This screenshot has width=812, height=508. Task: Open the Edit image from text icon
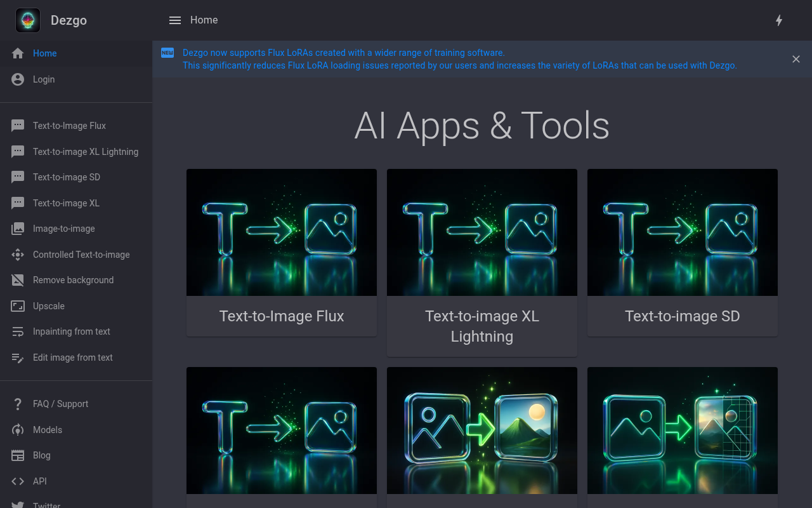(x=18, y=358)
